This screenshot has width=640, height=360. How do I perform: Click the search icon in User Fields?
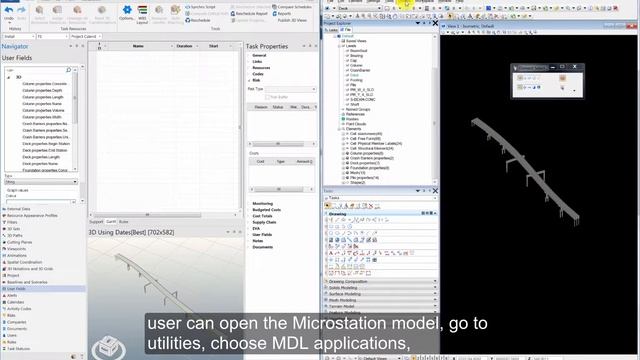tap(69, 70)
